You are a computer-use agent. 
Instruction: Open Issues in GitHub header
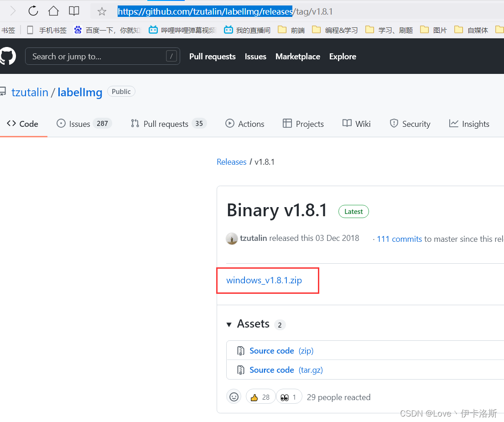(x=255, y=57)
